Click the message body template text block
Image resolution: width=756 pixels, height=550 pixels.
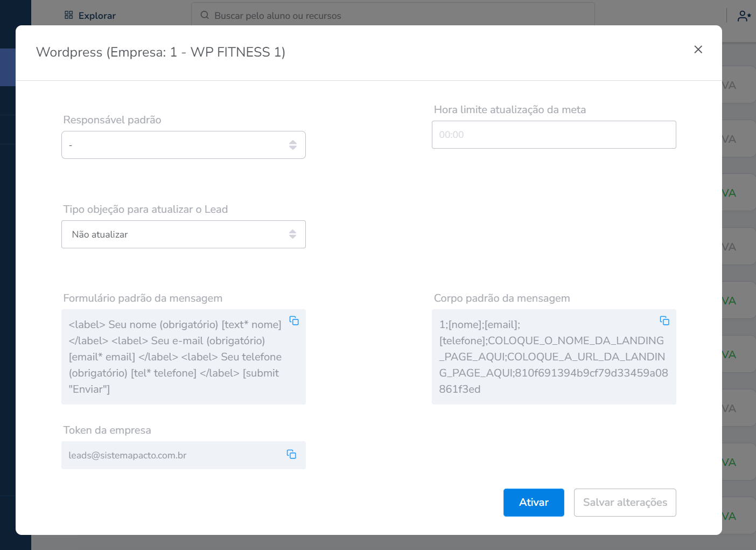point(549,357)
